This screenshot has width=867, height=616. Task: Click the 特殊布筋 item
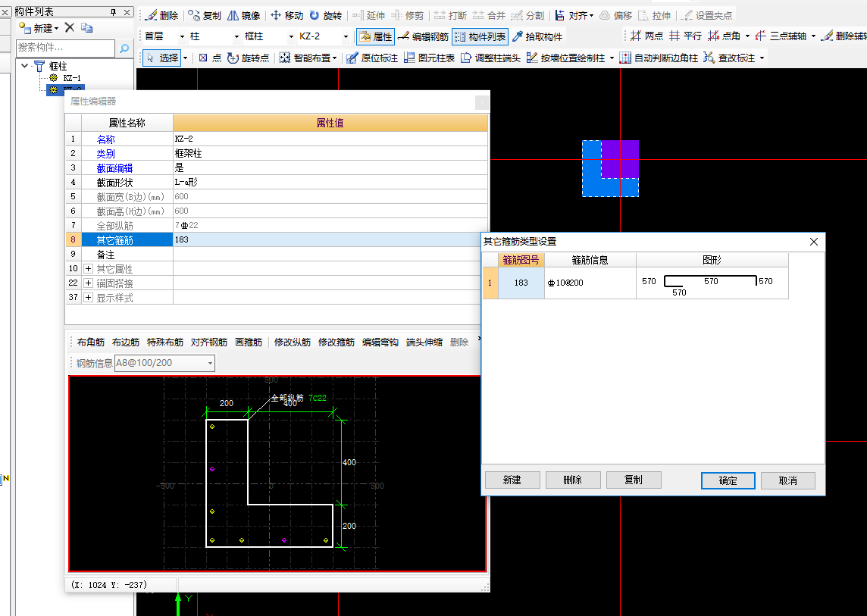click(164, 342)
